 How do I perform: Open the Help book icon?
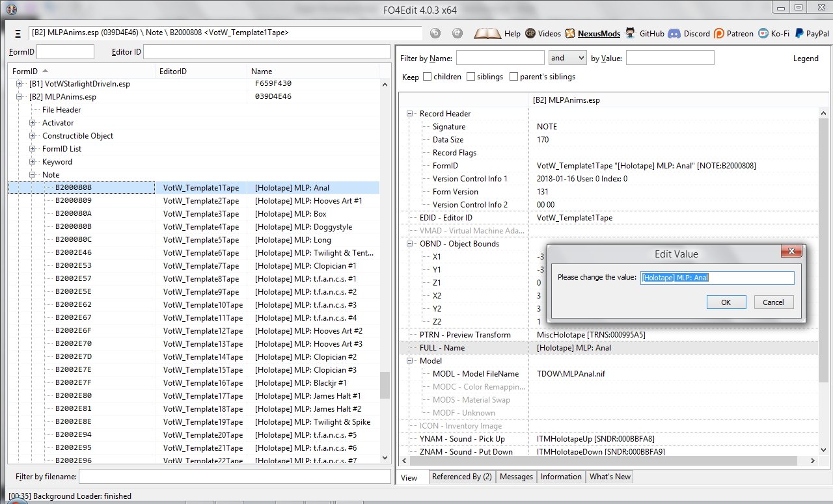click(x=487, y=33)
